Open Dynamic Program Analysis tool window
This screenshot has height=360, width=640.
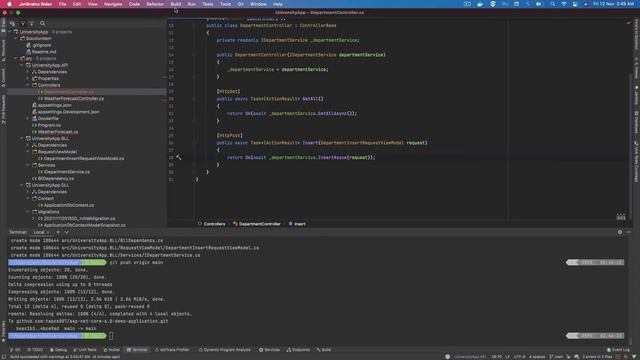(x=224, y=350)
